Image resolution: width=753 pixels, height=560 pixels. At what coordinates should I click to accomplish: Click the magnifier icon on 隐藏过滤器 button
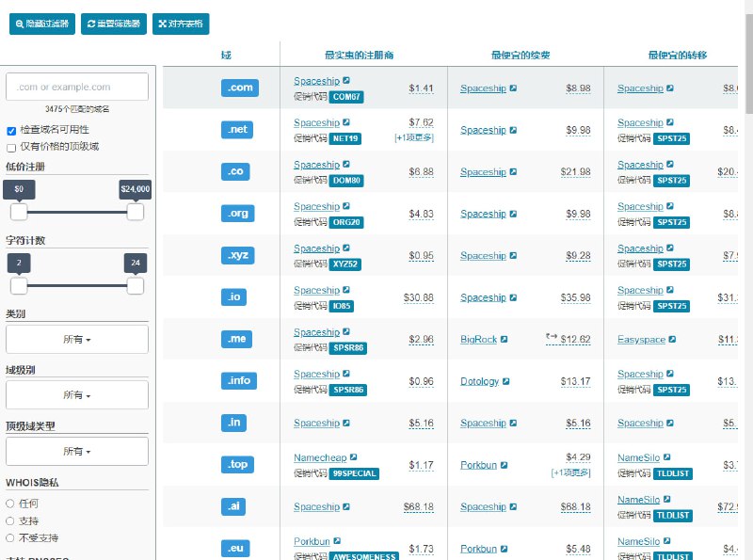pos(20,24)
